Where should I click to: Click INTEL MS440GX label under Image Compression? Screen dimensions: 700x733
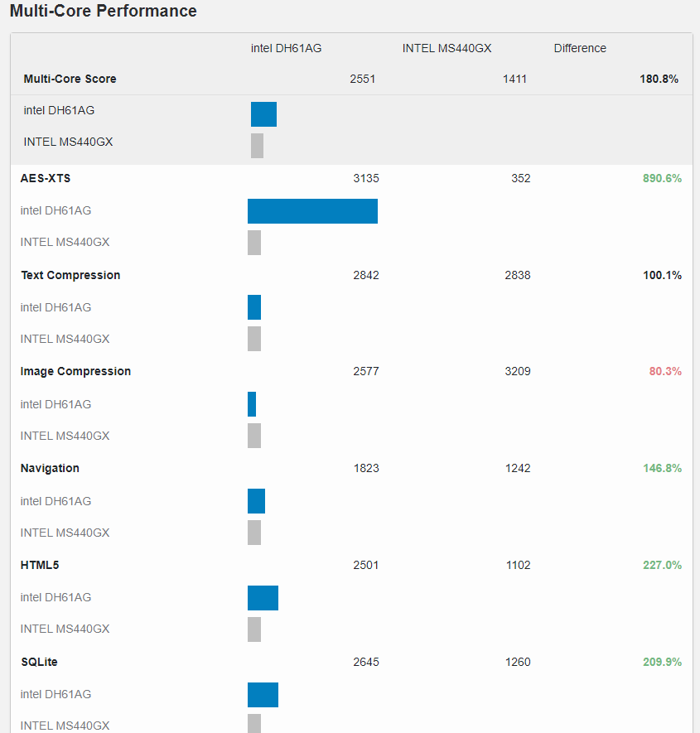coord(65,436)
